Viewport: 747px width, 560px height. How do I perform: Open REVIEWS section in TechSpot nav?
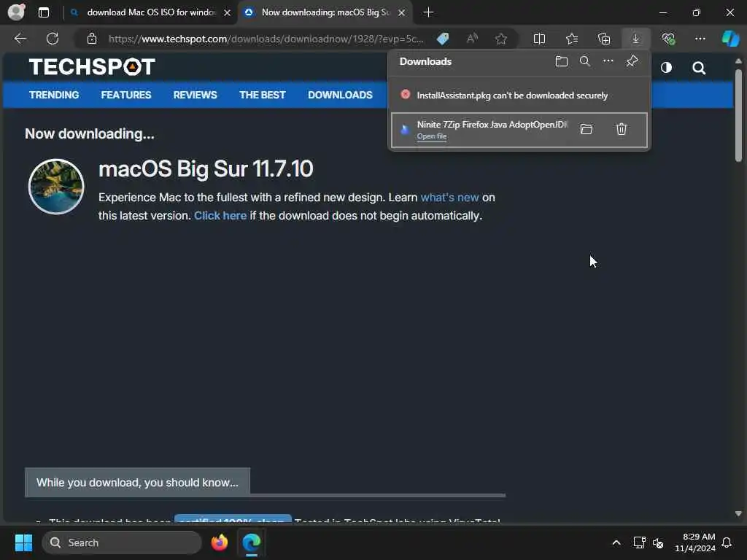(195, 95)
